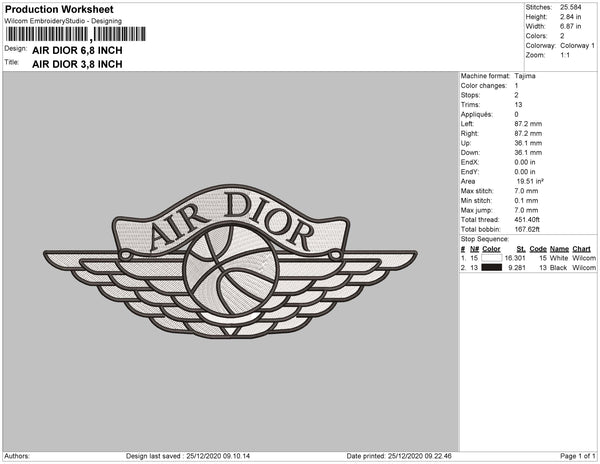Select the title text AIR DIOR 3,8 INCH
600x464 pixels.
[77, 64]
